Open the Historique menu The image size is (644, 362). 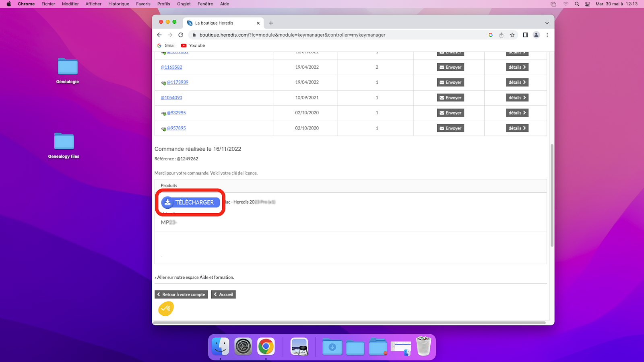pos(119,4)
